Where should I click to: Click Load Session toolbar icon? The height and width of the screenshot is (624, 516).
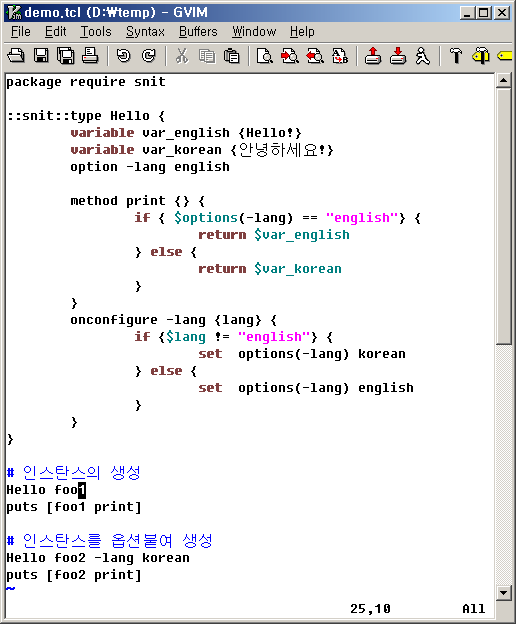coord(373,56)
